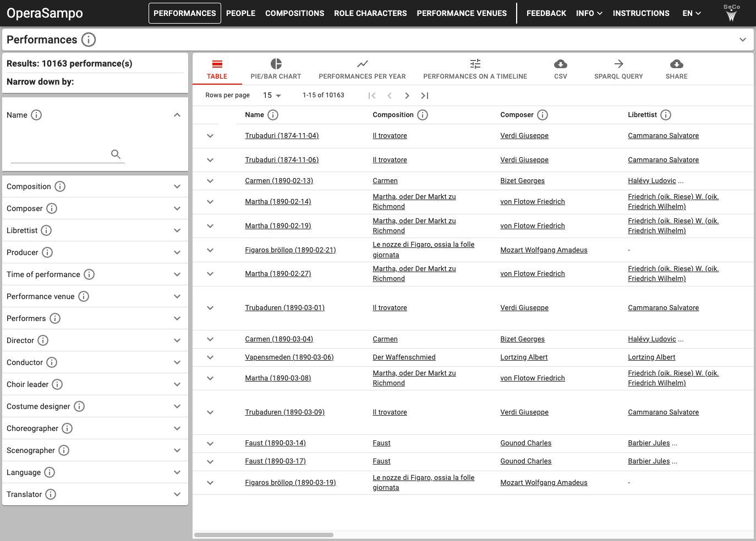Show info for Librettist filter
756x541 pixels.
coord(46,230)
